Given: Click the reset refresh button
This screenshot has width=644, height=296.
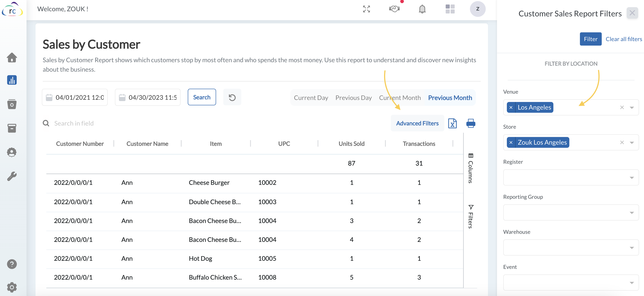Looking at the screenshot, I should [232, 97].
